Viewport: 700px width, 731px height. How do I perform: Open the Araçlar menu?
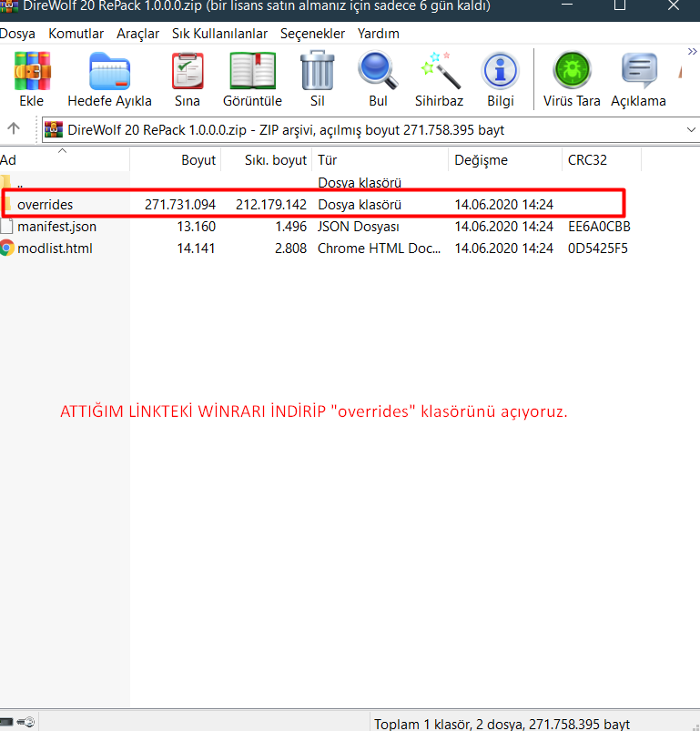click(138, 34)
